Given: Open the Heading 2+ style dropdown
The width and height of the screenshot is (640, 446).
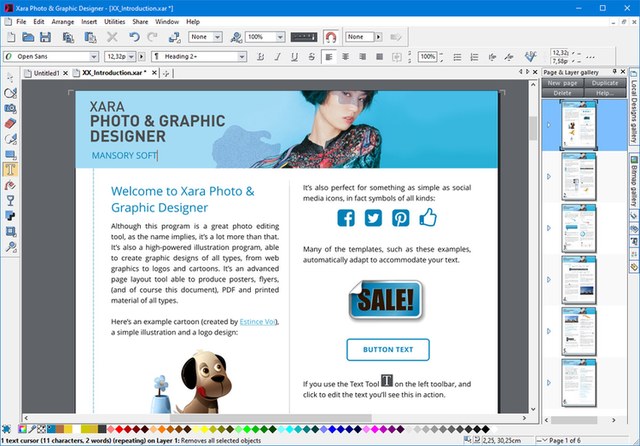Looking at the screenshot, I should (242, 56).
